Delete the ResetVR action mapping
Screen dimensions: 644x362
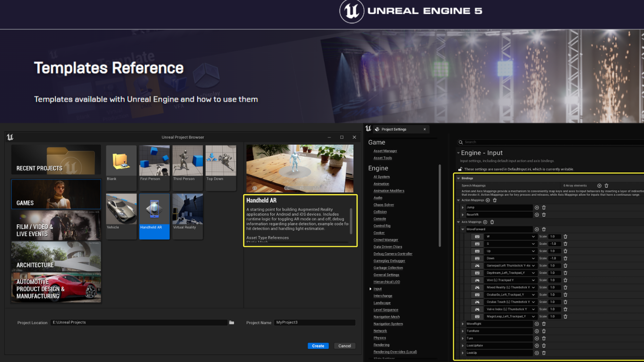tap(544, 215)
